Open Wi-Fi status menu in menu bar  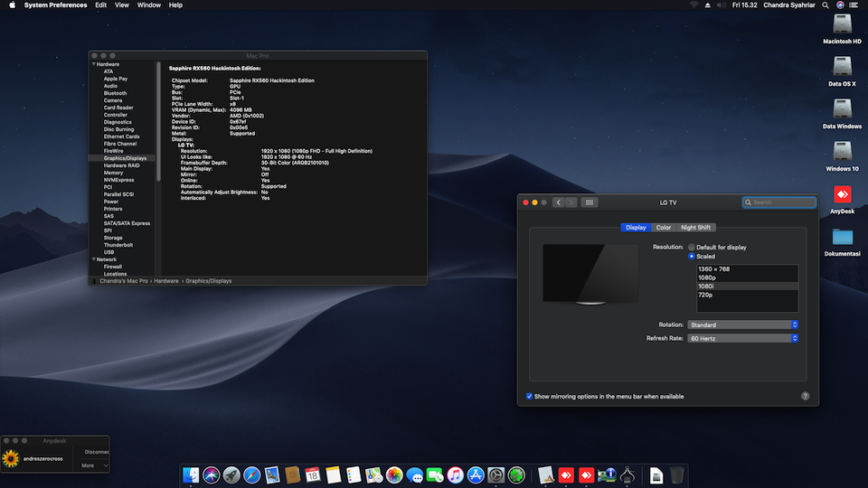pos(693,5)
